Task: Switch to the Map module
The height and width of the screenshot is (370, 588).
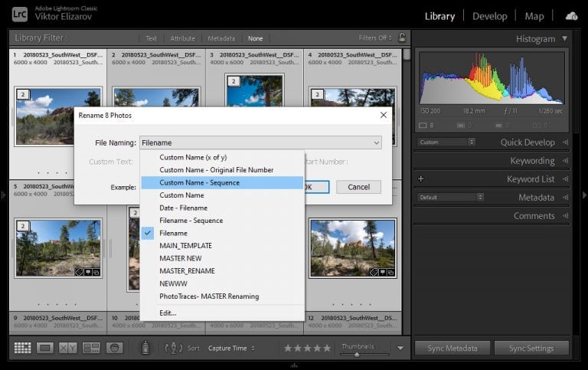Action: pyautogui.click(x=534, y=16)
